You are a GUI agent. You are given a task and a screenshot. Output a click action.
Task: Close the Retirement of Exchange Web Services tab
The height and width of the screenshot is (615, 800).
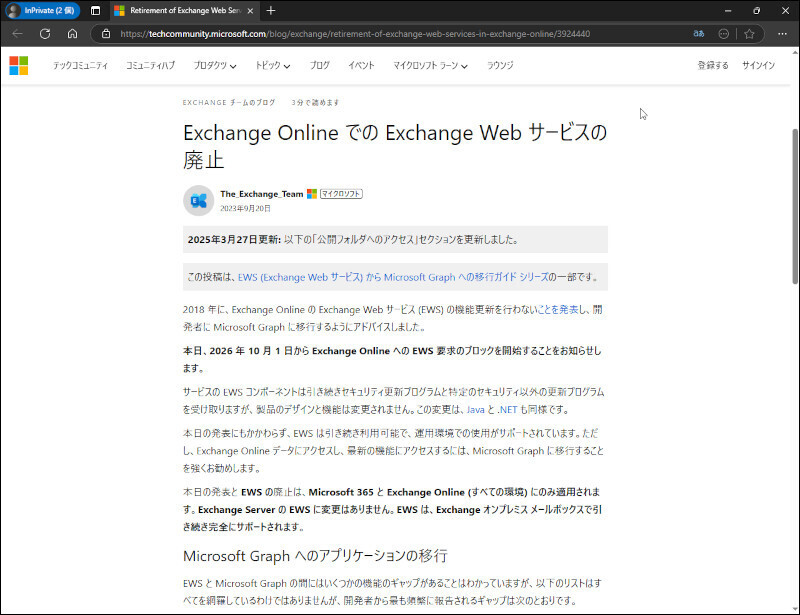250,11
